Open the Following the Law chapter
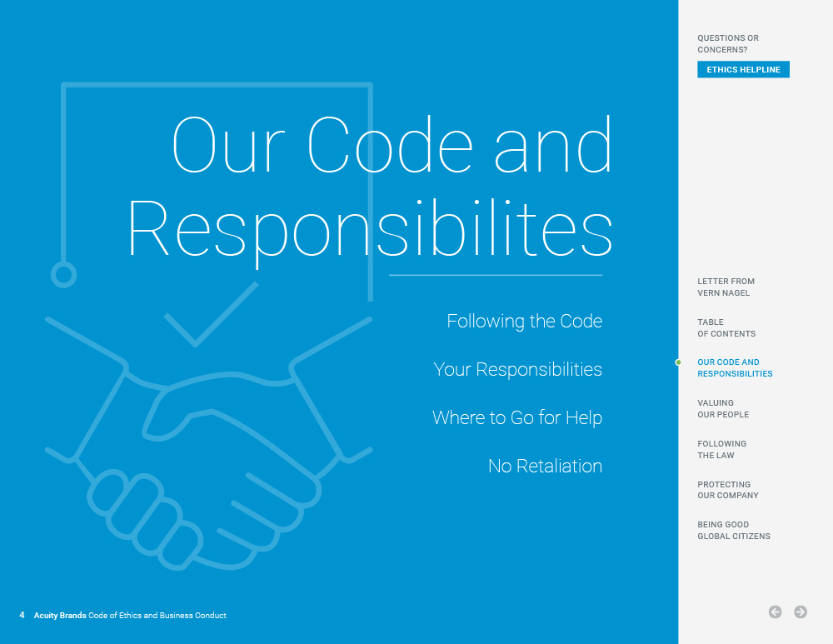Screen dimensions: 833x644 point(721,450)
